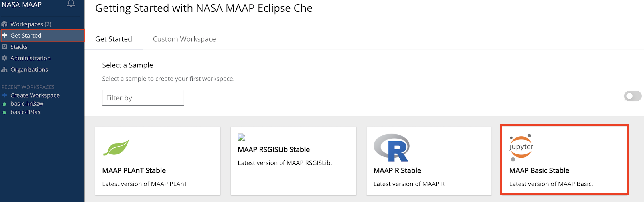The width and height of the screenshot is (644, 202).
Task: Click the Administration gear icon
Action: pyautogui.click(x=4, y=58)
